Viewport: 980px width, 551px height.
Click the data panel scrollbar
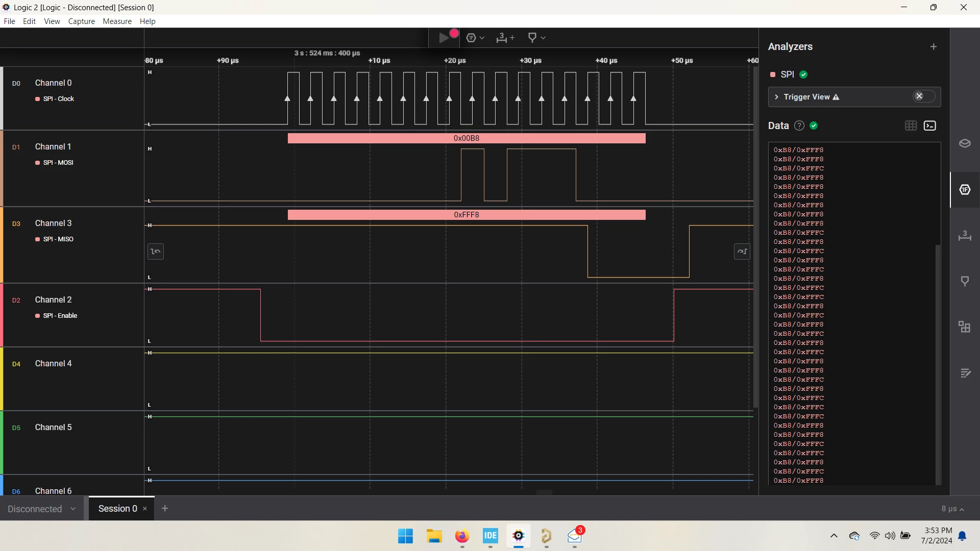pos(938,364)
